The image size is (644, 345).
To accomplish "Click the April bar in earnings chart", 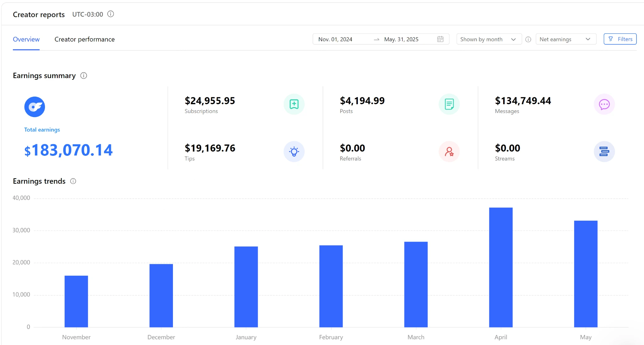I will click(501, 267).
